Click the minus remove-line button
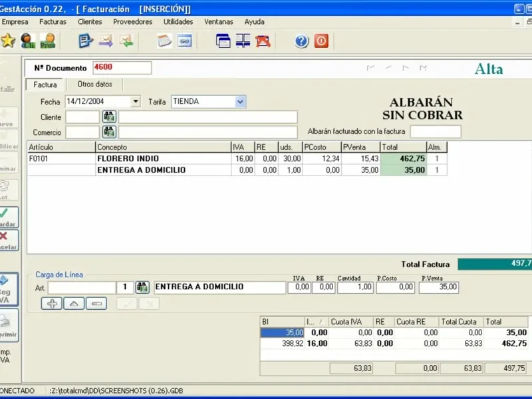This screenshot has width=532, height=399. pyautogui.click(x=96, y=303)
